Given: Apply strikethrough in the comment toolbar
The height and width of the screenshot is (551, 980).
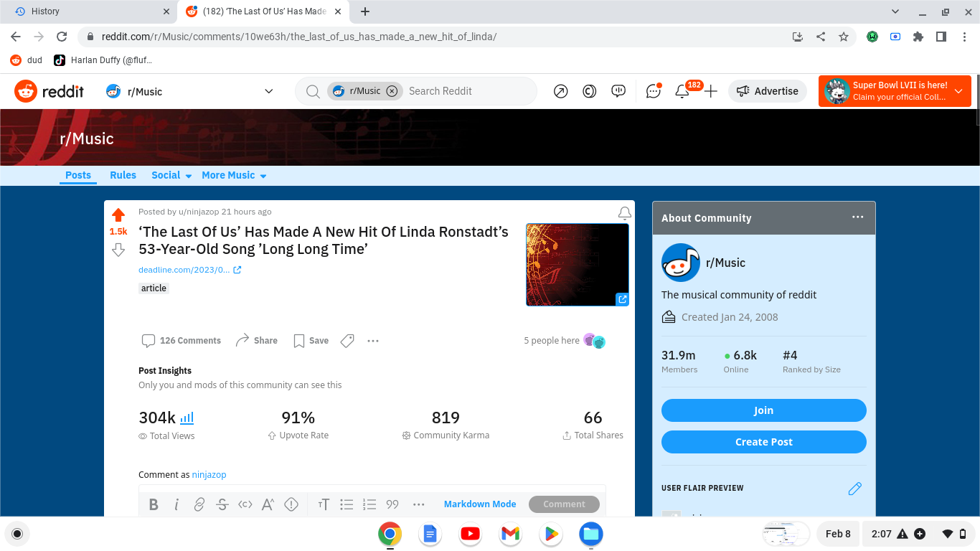Looking at the screenshot, I should click(222, 504).
